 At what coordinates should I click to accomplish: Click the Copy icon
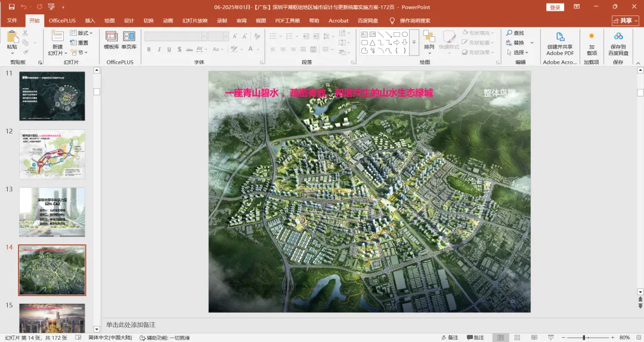(25, 43)
